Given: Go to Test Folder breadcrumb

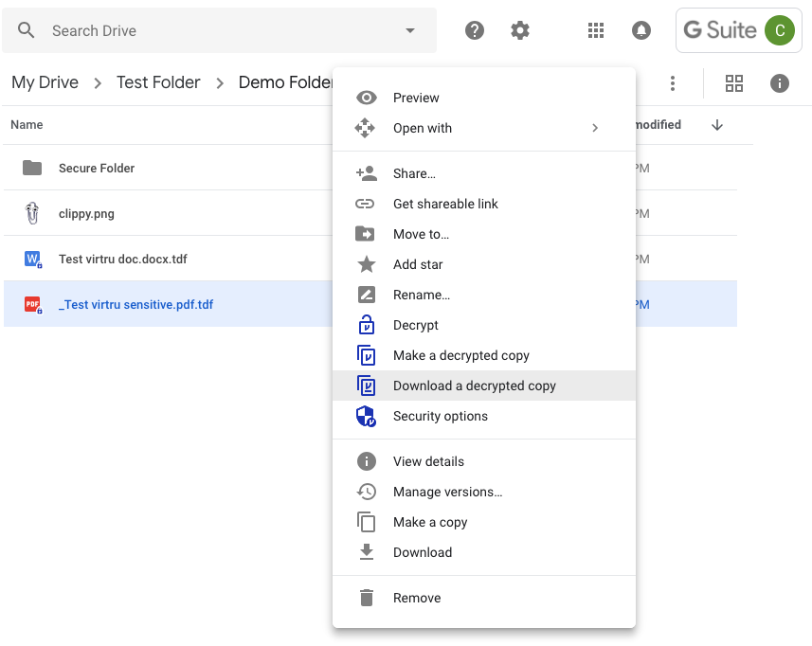Looking at the screenshot, I should [158, 82].
